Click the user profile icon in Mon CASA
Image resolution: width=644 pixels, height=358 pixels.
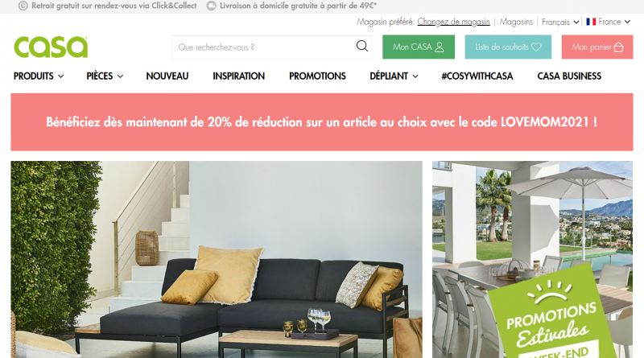click(x=440, y=47)
